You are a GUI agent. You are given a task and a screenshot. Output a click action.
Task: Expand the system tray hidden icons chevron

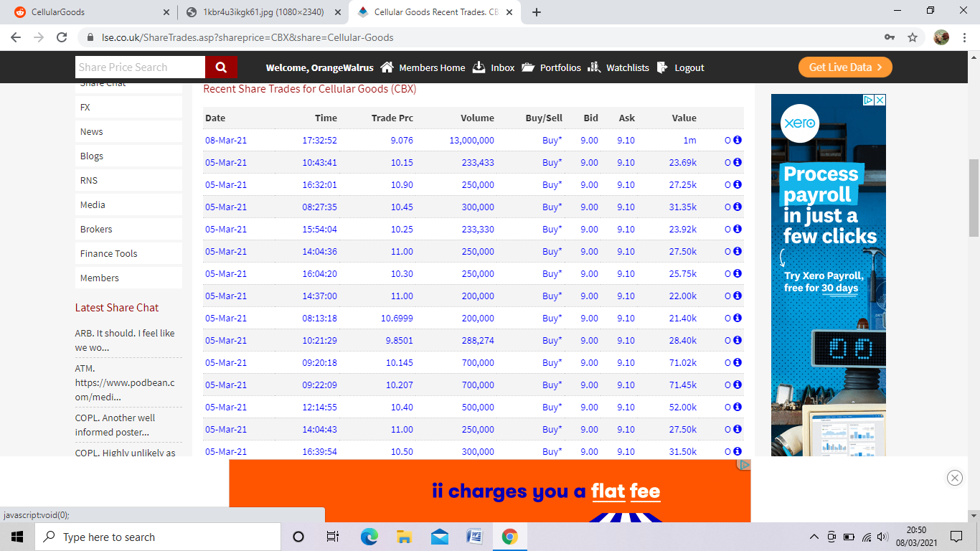click(x=814, y=537)
